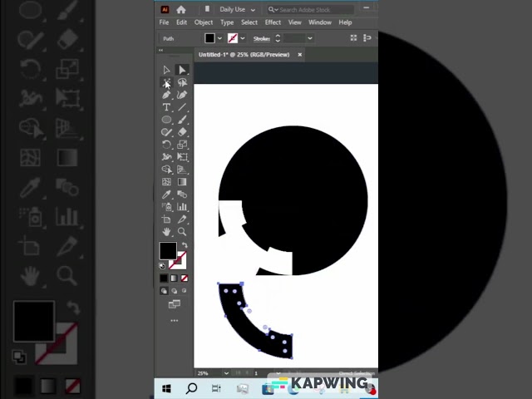
Task: Select the Free Transform tool
Action: point(182,157)
